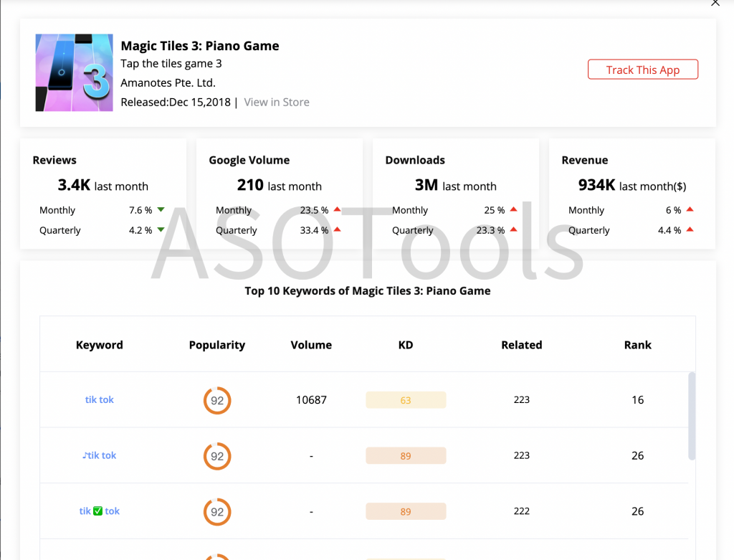Click the Google Volume quarterly up arrow
Screen dimensions: 734x560
337,229
